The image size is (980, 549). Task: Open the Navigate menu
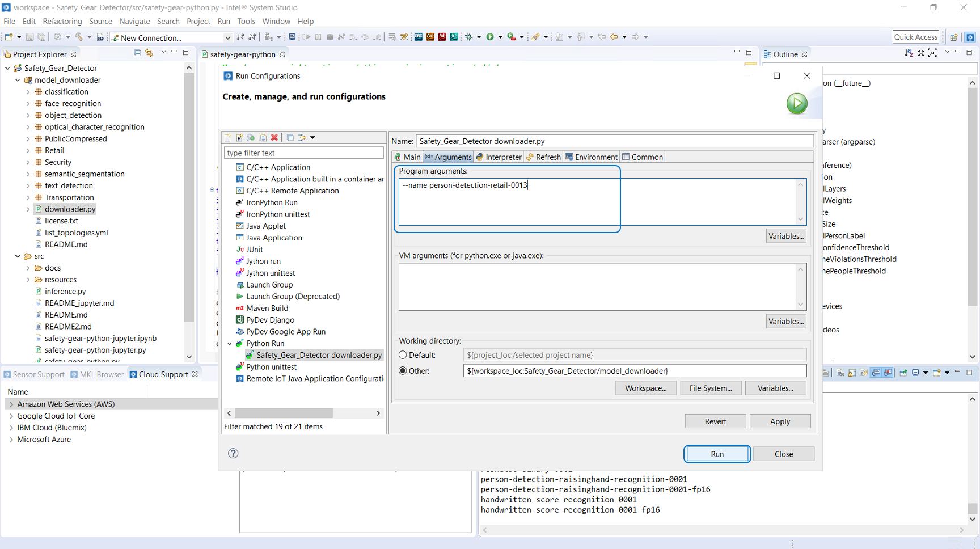(x=134, y=22)
